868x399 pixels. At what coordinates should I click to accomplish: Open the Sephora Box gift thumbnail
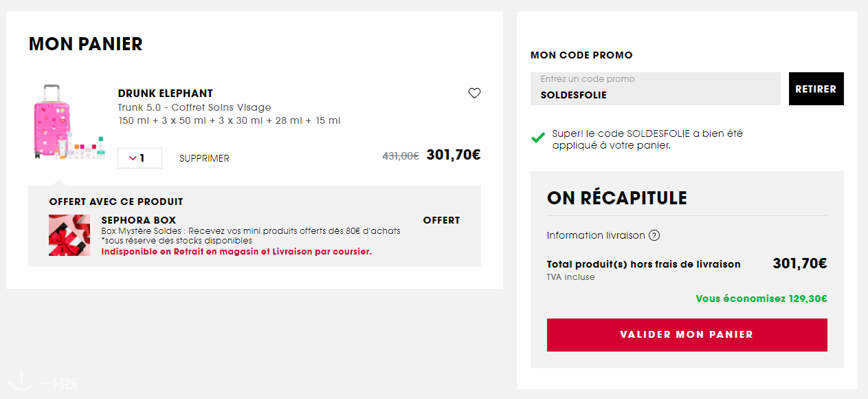[69, 235]
